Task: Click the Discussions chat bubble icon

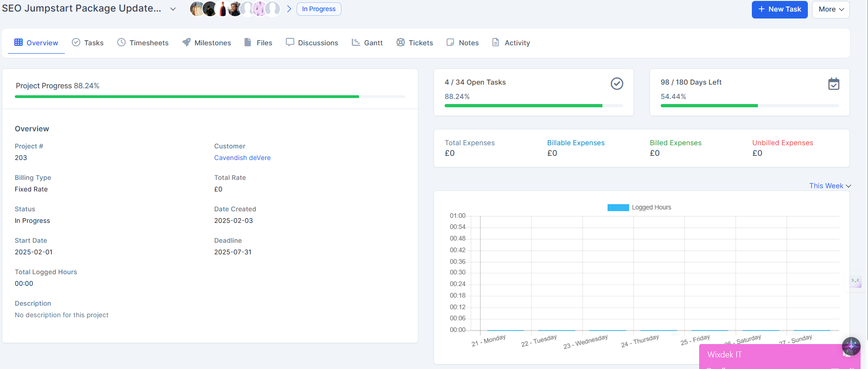Action: [x=290, y=42]
